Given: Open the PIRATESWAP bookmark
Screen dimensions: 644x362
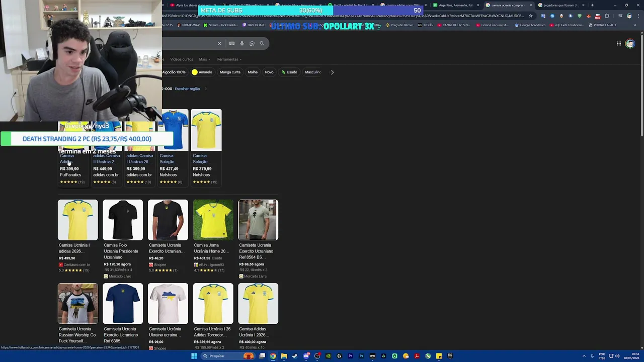Looking at the screenshot, I should click(x=188, y=25).
